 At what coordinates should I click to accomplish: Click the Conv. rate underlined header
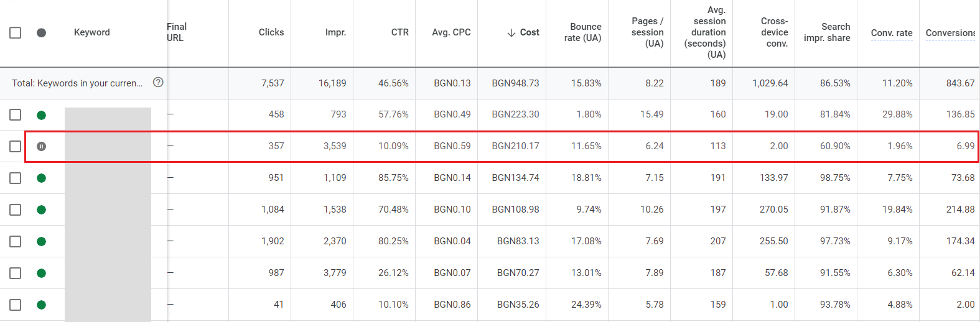891,33
